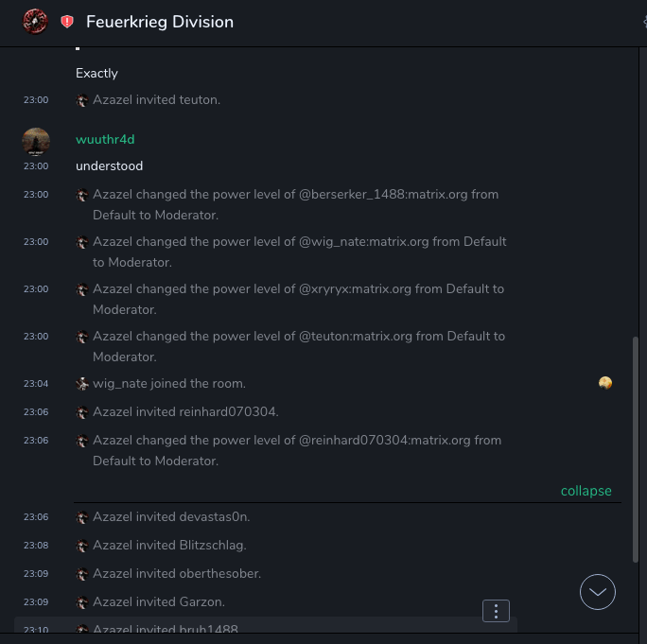Click the read receipt avatar beside wig_nate joined
Screen dimensions: 647x644
tap(605, 383)
